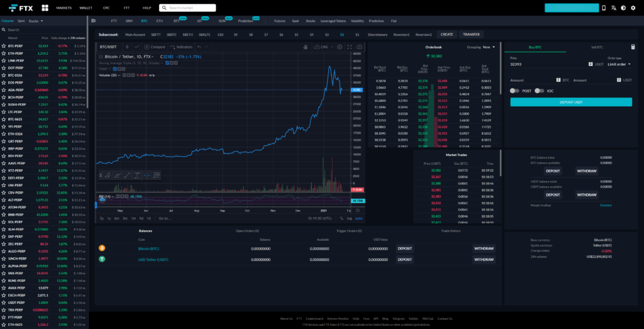The height and width of the screenshot is (329, 644).
Task: Select the hand pan tool on chart toolbar
Action: [305, 47]
